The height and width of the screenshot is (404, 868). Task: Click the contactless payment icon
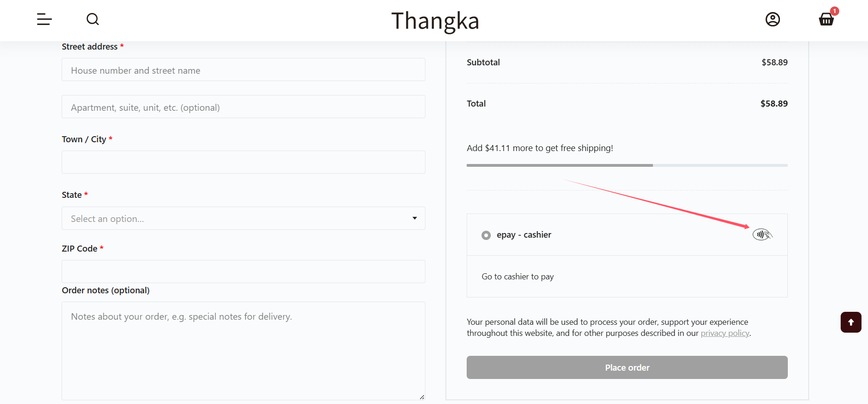point(762,234)
